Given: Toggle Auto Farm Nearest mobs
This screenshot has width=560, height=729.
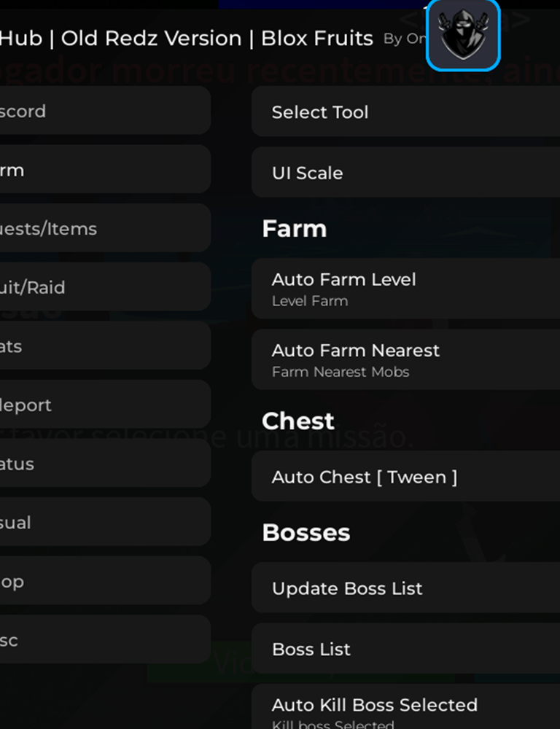Looking at the screenshot, I should pos(405,359).
